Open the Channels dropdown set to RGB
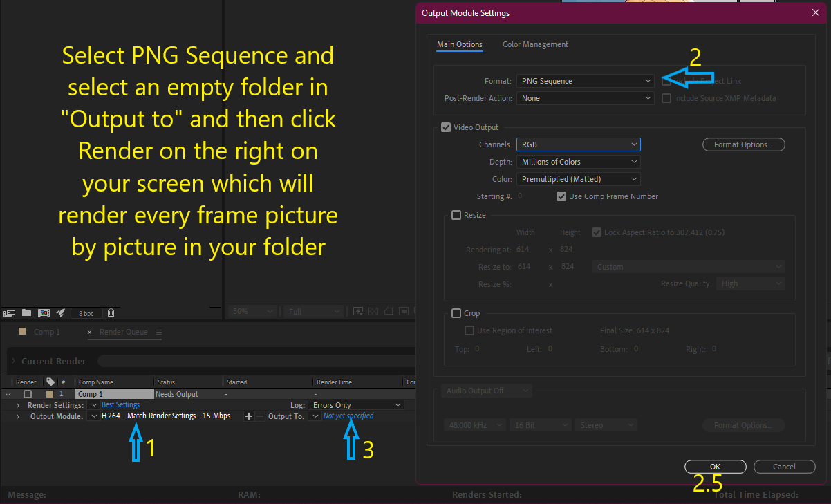 (578, 144)
